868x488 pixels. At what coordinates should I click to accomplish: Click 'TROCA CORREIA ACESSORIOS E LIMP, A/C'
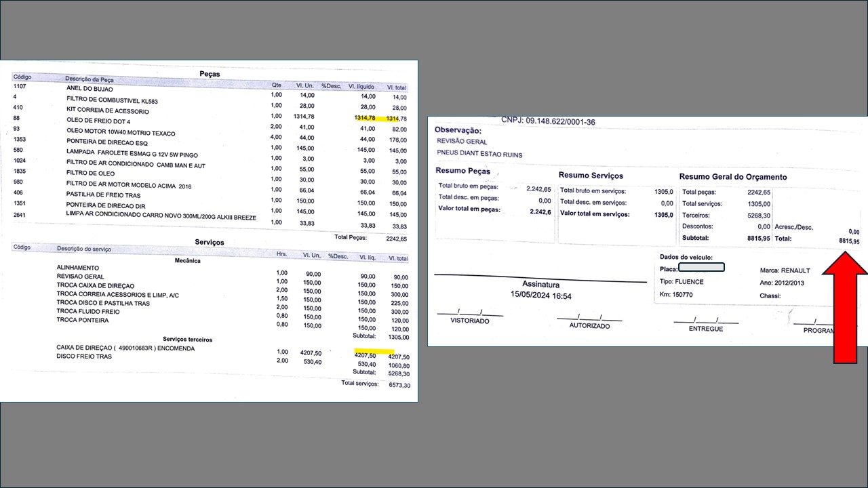[x=117, y=295]
